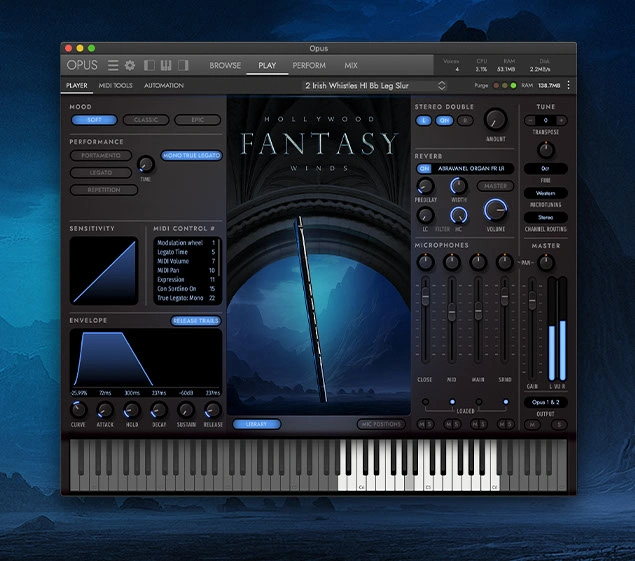
Task: Click the Sensitivity curve graph
Action: coord(104,271)
